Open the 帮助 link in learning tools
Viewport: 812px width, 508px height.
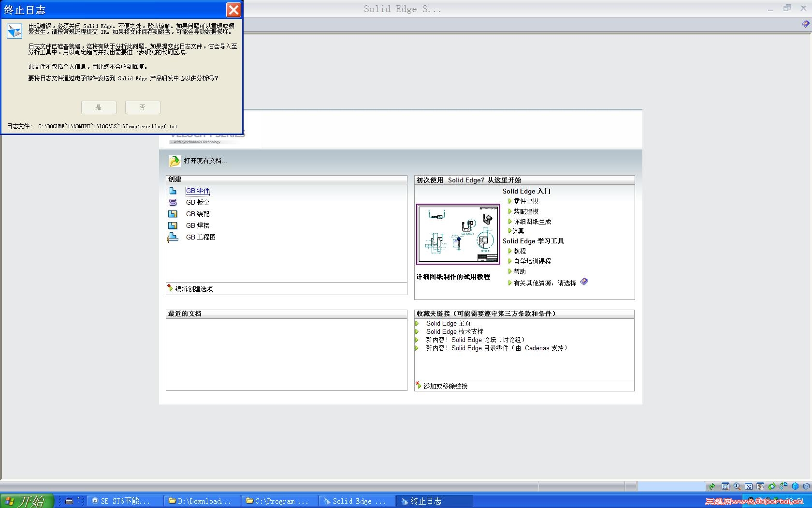[x=520, y=271]
